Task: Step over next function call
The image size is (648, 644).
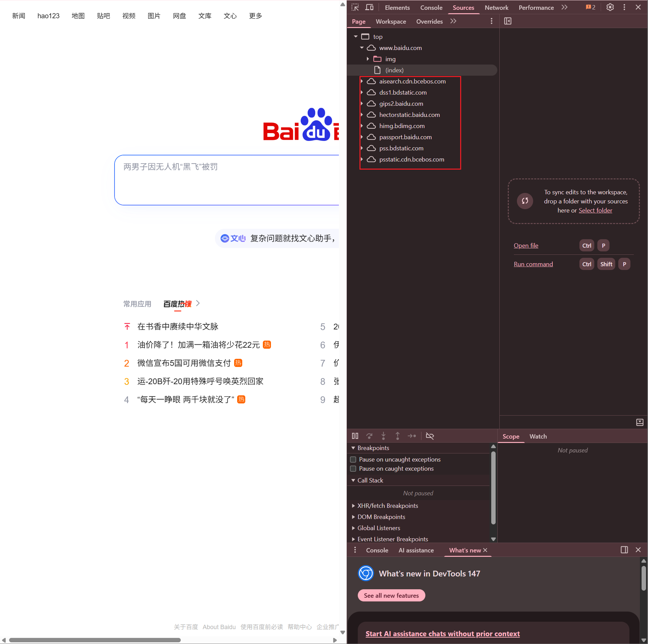Action: (369, 436)
